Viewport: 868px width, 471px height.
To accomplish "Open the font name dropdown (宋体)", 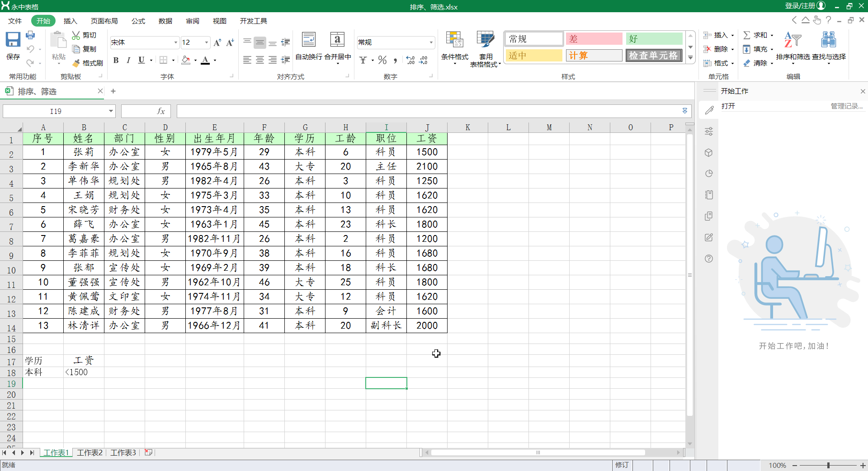I will (176, 42).
